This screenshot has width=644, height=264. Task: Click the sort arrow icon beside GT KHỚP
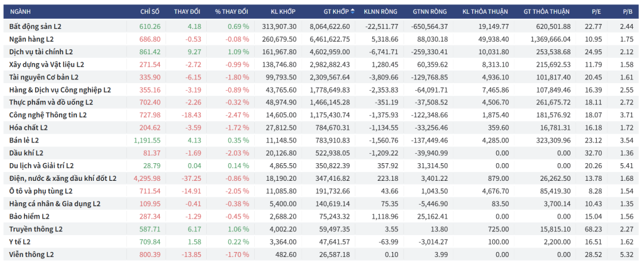click(x=353, y=11)
